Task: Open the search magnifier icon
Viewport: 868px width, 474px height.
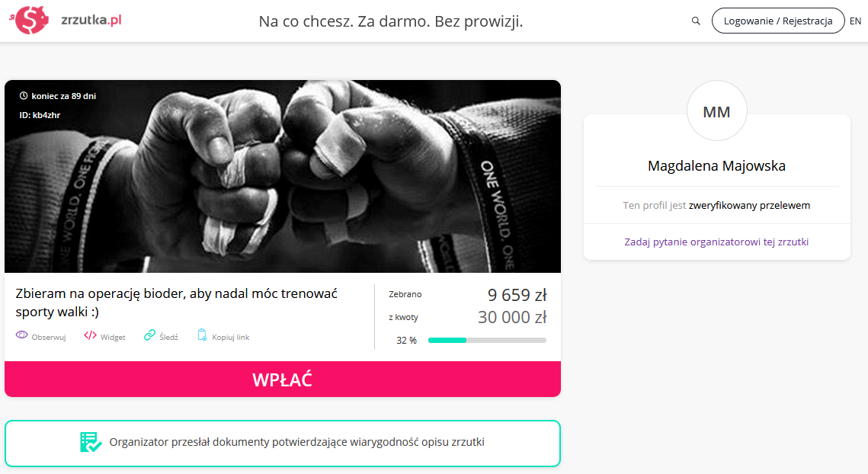Action: coord(696,21)
